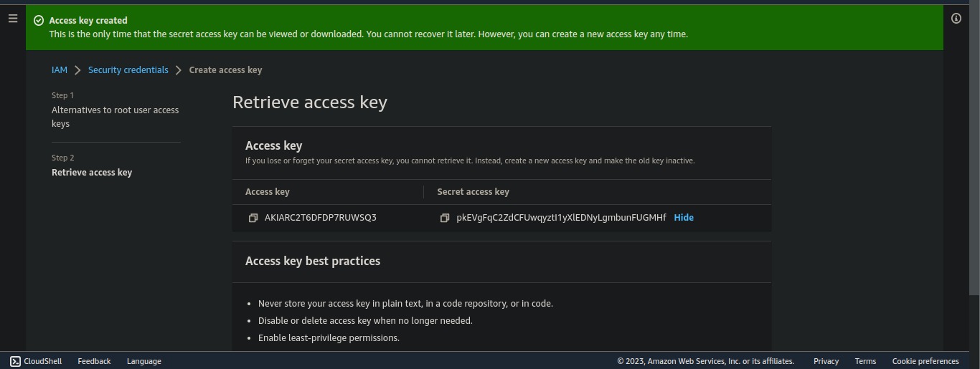980x369 pixels.
Task: Open the Terms link
Action: [865, 361]
